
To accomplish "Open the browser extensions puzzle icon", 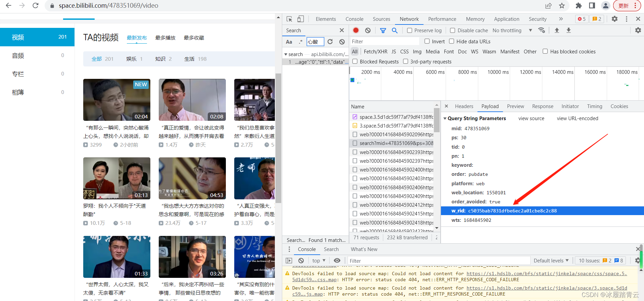I will 579,6.
